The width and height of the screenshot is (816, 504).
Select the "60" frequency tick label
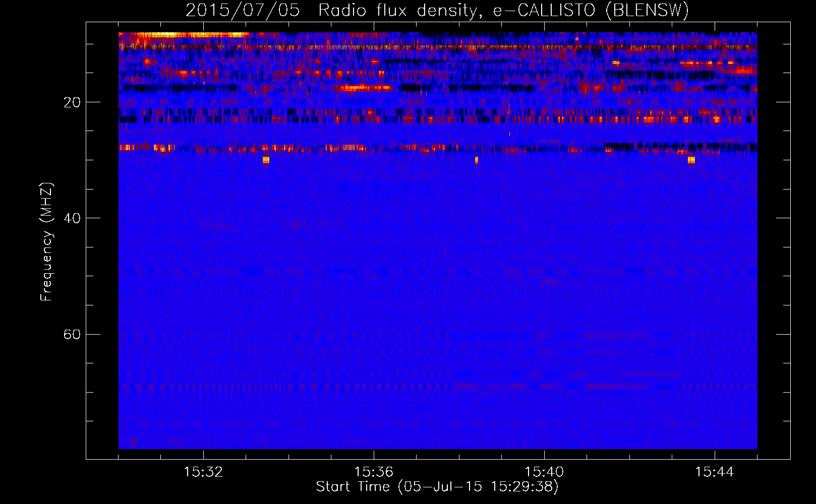(72, 334)
